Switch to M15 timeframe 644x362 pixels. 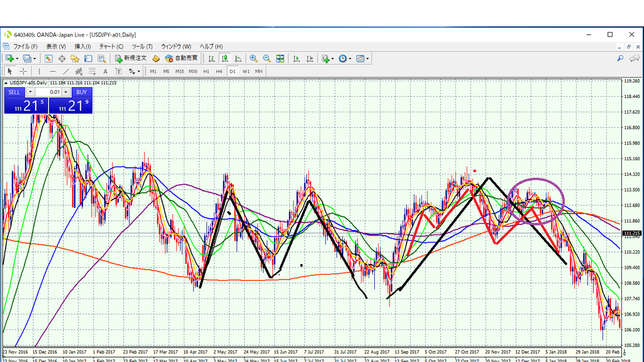click(x=179, y=72)
